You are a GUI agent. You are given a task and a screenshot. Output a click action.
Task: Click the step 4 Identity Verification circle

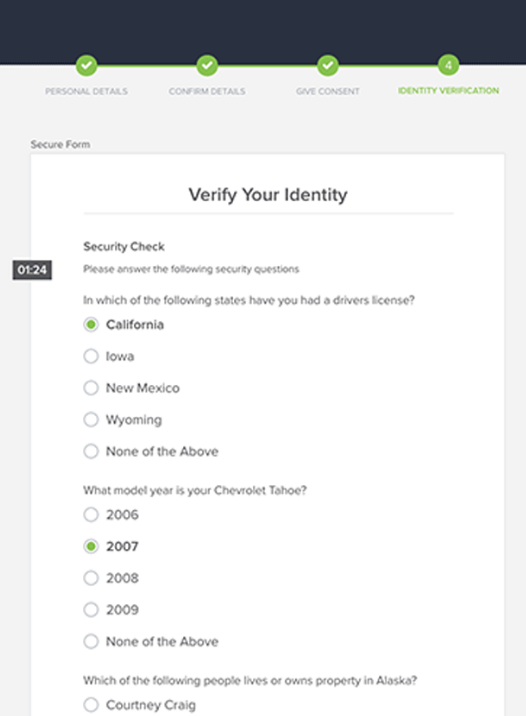coord(448,65)
